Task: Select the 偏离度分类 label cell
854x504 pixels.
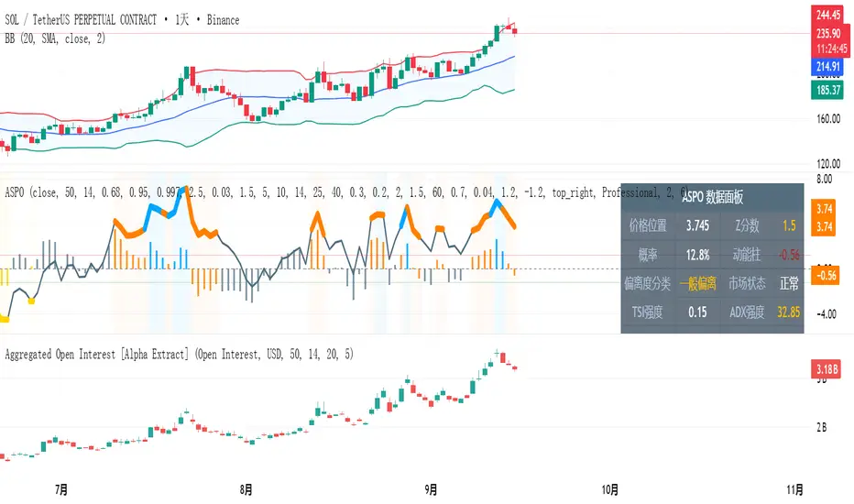Action: [648, 283]
